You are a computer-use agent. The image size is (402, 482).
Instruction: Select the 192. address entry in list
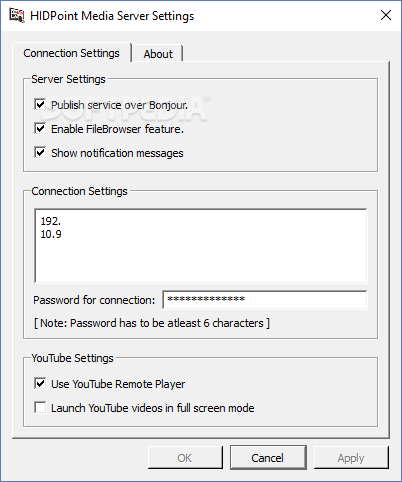coord(51,221)
